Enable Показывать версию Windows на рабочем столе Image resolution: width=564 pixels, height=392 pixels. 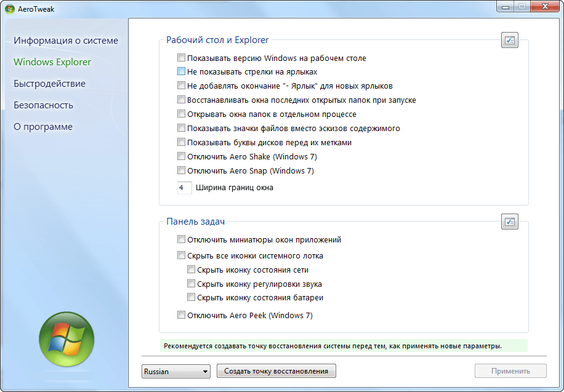(x=181, y=58)
